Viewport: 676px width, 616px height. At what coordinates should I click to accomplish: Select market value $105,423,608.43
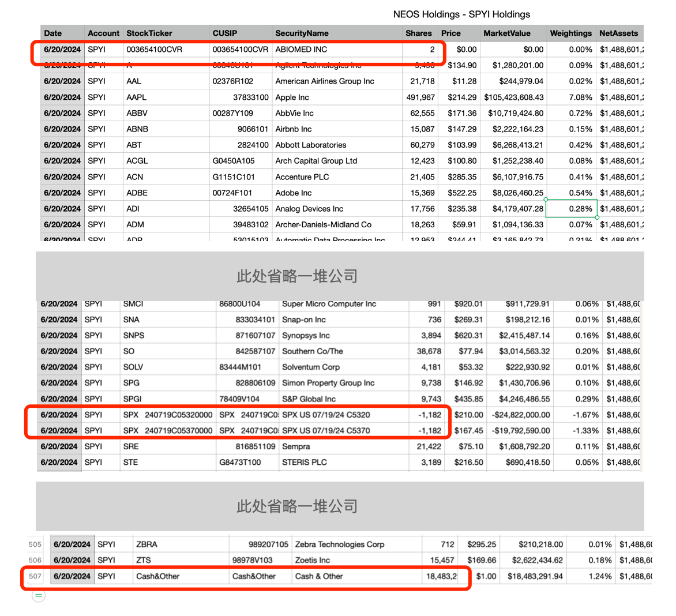(x=513, y=97)
